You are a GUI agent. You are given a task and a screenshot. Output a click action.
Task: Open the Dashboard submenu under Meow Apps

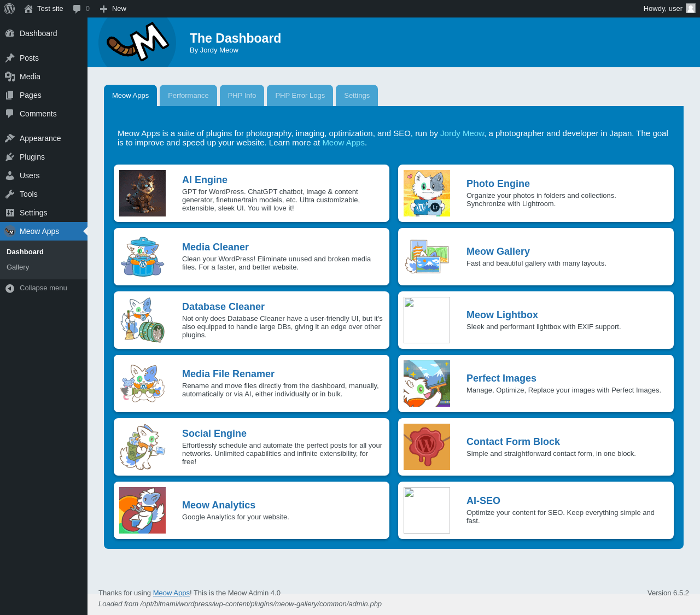(44, 252)
